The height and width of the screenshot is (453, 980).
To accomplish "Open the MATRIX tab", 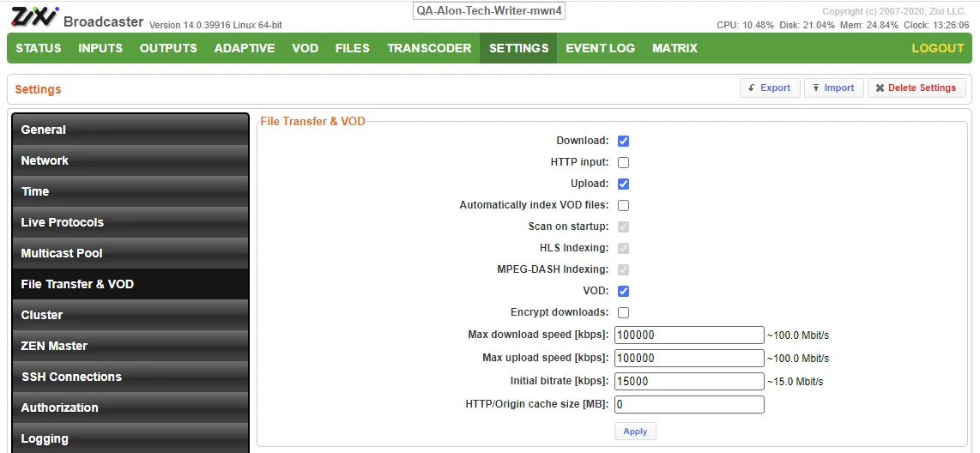I will coord(675,48).
